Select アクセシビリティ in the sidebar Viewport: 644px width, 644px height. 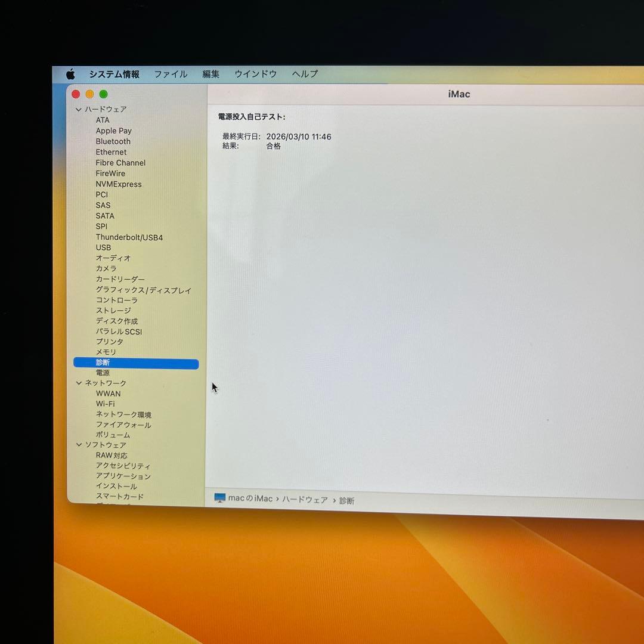(x=123, y=466)
